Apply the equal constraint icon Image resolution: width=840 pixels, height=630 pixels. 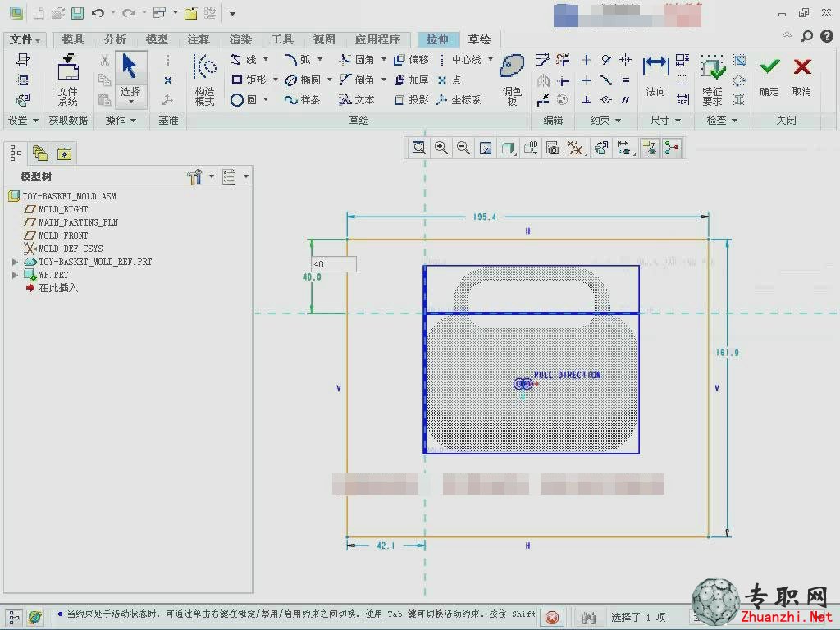coord(626,80)
